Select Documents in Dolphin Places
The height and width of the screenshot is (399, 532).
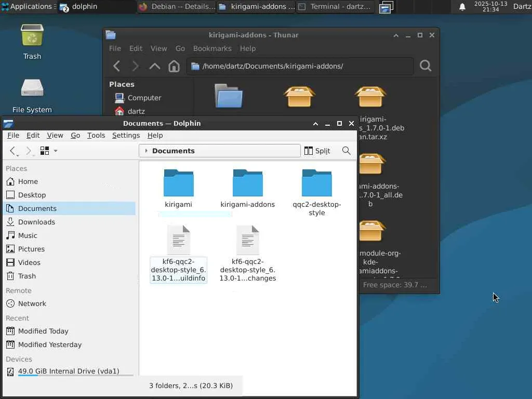[70, 208]
